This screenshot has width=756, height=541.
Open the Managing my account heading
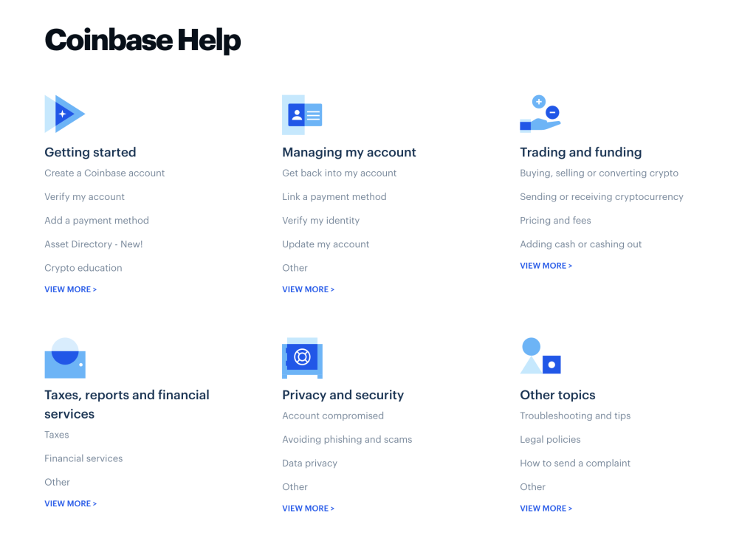coord(349,152)
